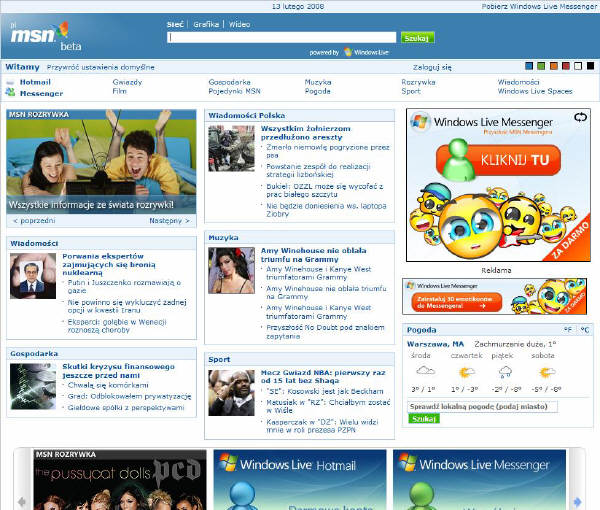600x510 pixels.
Task: Click Friday (piątek) snow weather icon
Action: 505,372
